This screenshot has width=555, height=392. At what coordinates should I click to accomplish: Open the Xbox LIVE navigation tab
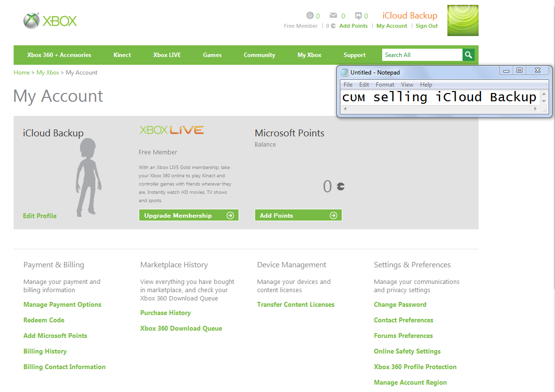click(x=167, y=55)
